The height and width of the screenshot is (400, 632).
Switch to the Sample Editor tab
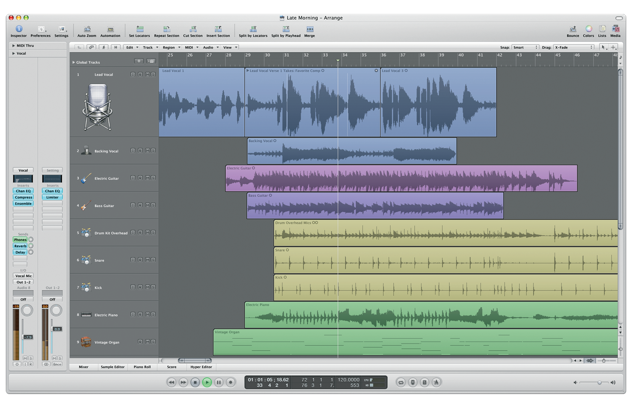tap(112, 367)
